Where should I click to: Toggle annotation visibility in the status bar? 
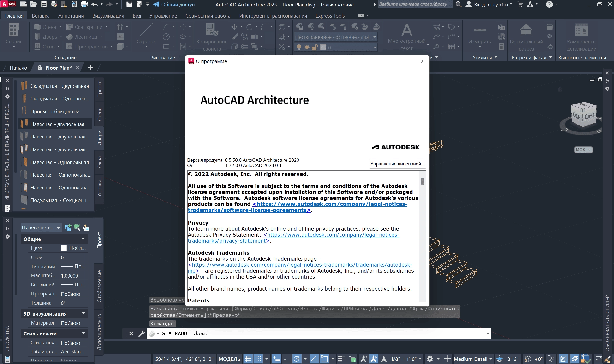(364, 359)
